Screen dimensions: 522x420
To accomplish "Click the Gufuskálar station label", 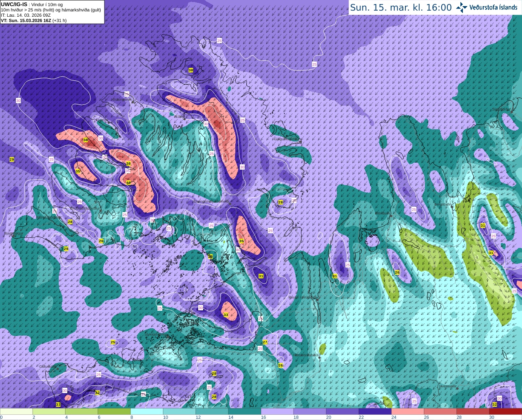I will point(48,366).
